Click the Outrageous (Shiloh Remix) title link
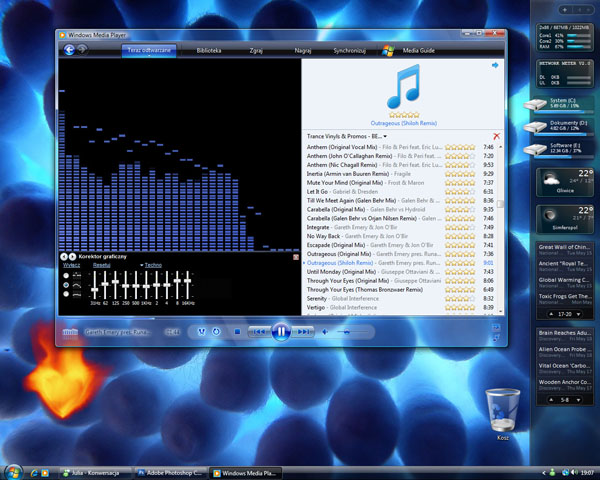Screen dimensions: 600x480 coord(404,123)
